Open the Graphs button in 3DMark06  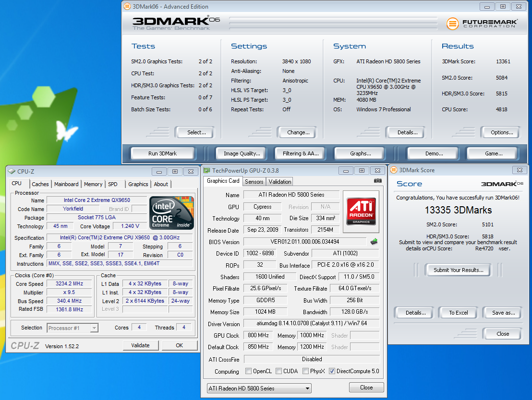click(360, 153)
